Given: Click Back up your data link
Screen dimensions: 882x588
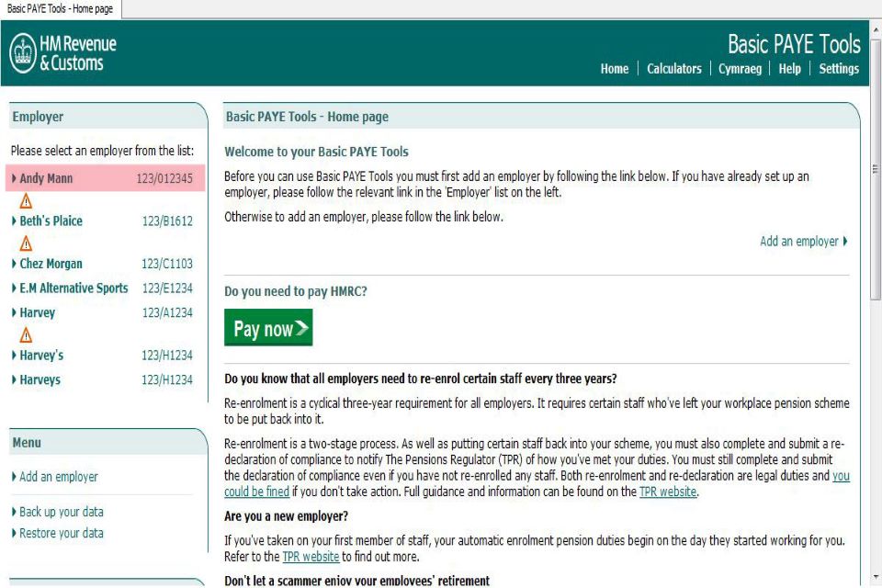Looking at the screenshot, I should pos(61,512).
